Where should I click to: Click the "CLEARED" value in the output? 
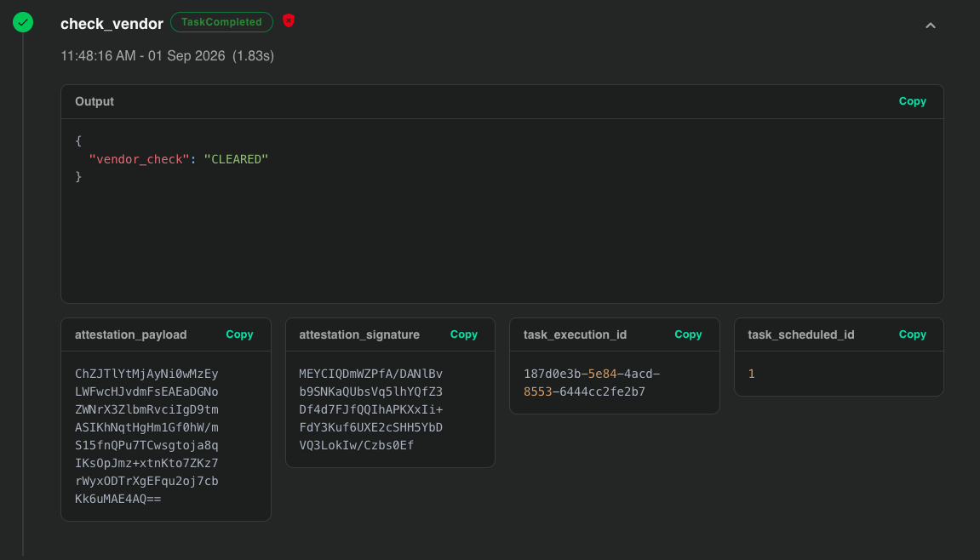click(236, 159)
